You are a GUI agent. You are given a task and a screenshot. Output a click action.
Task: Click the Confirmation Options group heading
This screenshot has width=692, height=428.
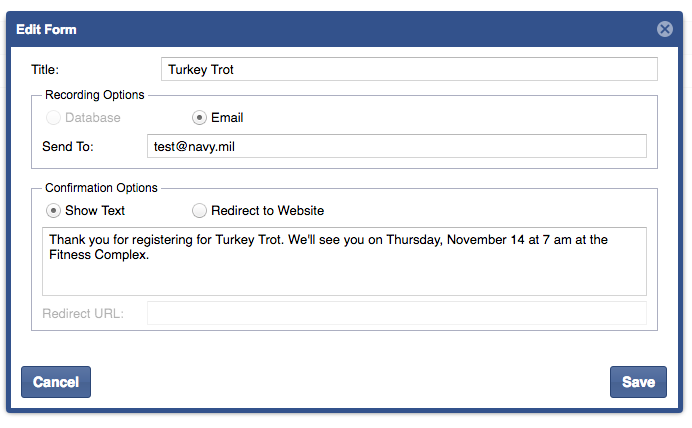click(101, 188)
